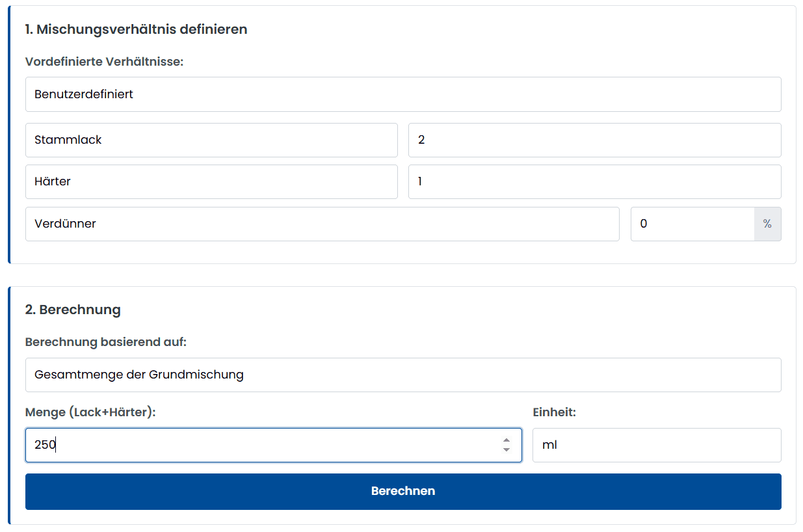Click the Berechnung basierend auf label

(x=106, y=342)
